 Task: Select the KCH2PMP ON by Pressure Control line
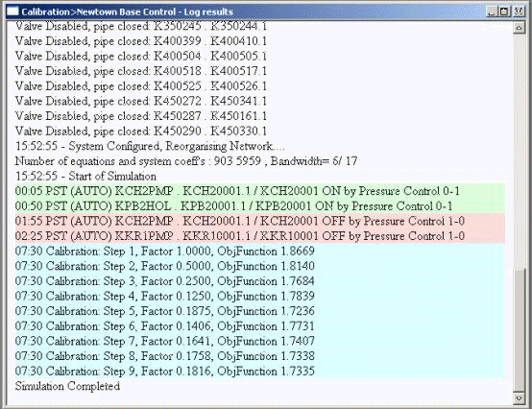click(260, 191)
